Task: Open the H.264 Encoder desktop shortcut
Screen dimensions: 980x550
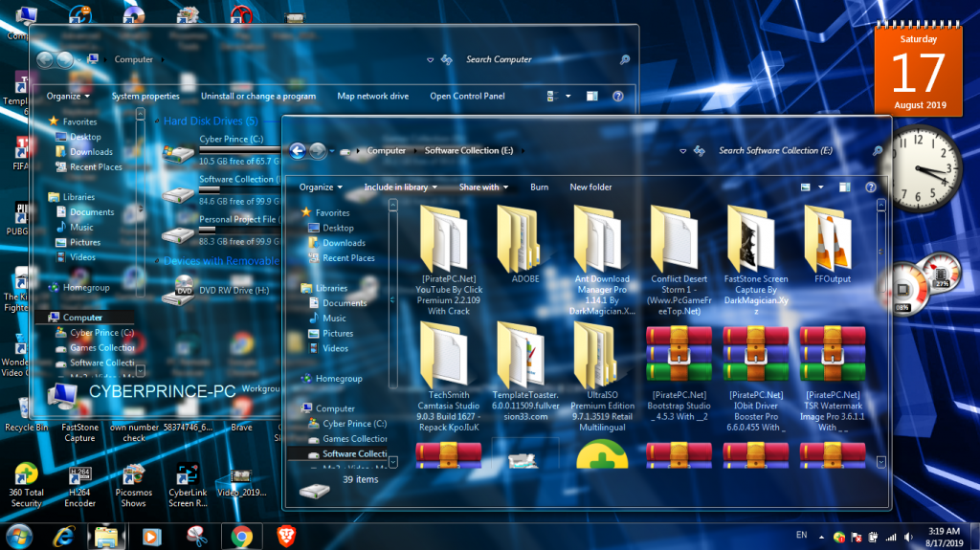Action: (79, 485)
